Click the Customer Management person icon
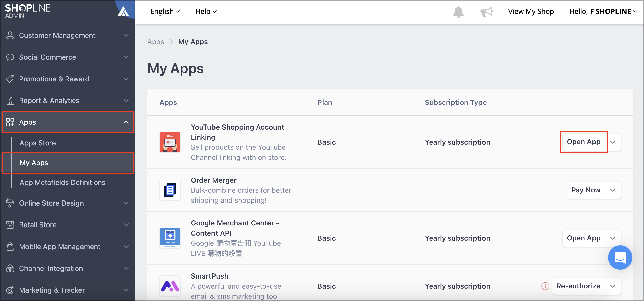Screen dimensions: 644x301 click(10, 35)
